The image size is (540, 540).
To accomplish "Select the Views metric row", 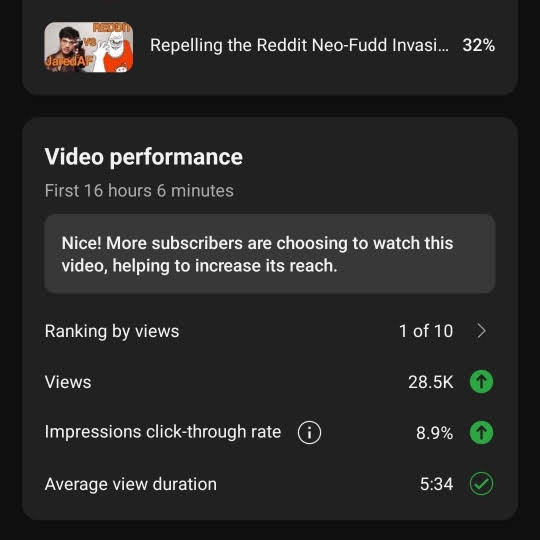I will click(270, 382).
